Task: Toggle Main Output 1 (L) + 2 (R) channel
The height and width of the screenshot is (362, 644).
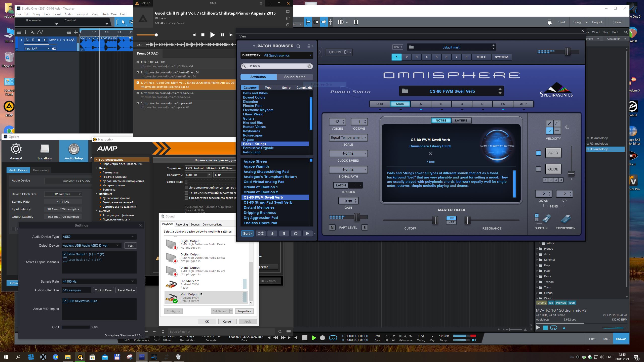Action: coord(65,254)
